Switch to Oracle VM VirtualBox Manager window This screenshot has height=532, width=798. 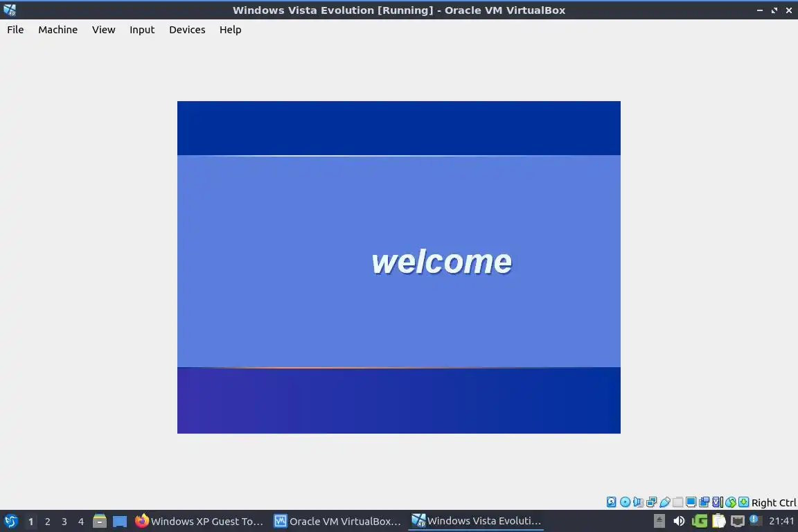click(337, 521)
